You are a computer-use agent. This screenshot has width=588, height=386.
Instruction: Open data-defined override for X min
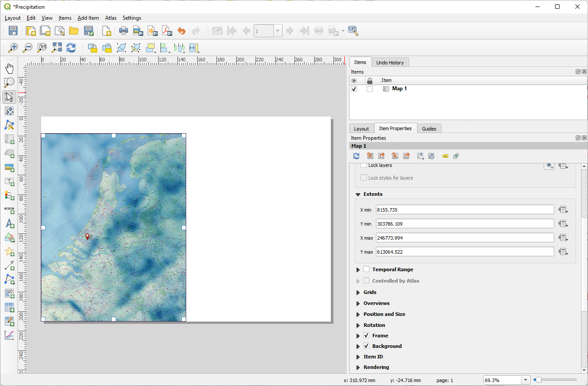tap(563, 209)
